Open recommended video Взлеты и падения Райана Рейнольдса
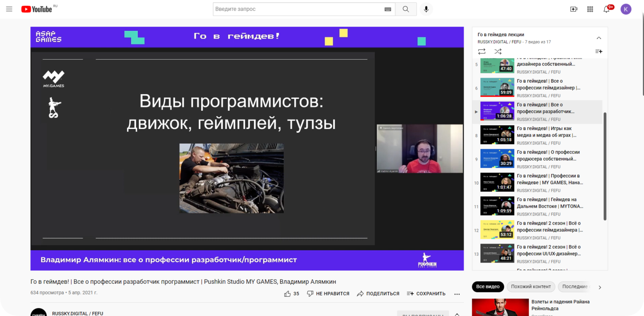Viewport: 644px width, 316px height. tap(560, 305)
